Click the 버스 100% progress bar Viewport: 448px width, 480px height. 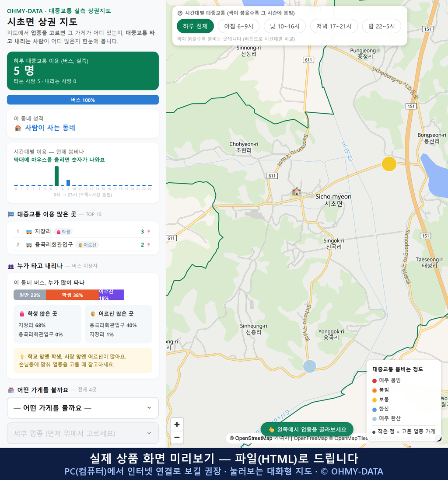pos(83,100)
